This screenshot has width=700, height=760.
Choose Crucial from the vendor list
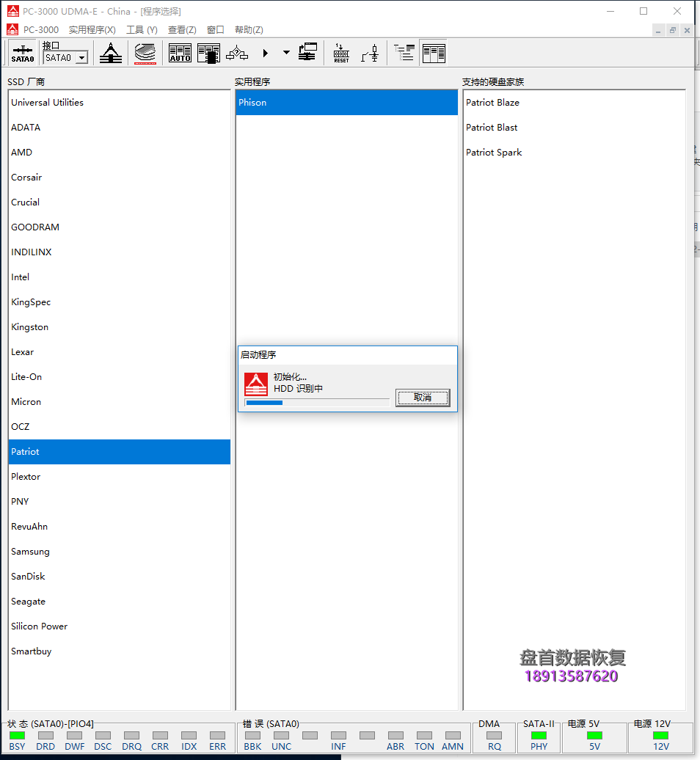(x=120, y=202)
